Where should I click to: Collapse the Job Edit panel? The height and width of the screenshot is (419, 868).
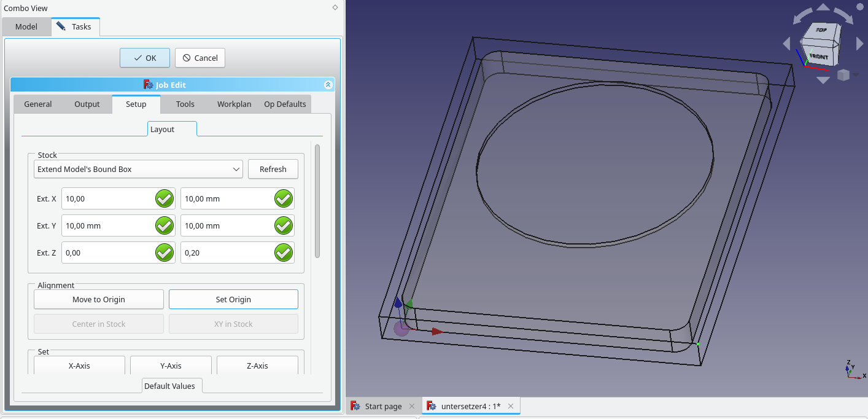point(328,85)
